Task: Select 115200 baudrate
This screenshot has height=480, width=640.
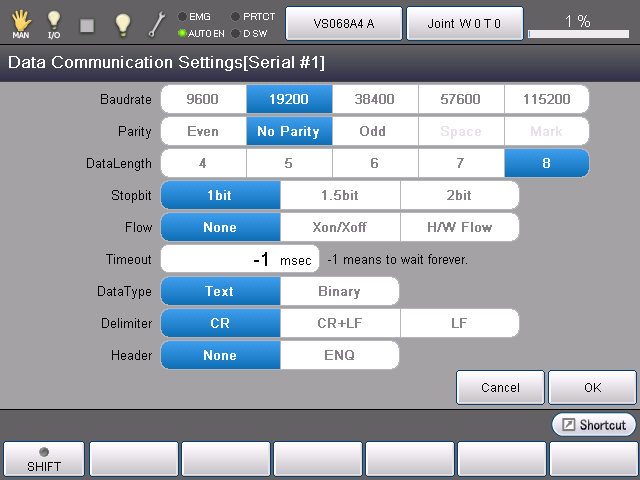Action: click(546, 99)
